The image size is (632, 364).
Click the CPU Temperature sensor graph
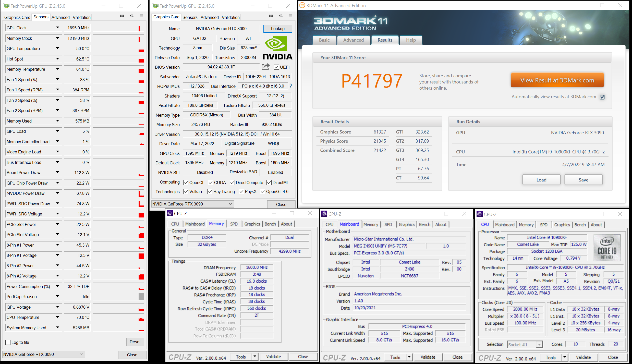118,317
